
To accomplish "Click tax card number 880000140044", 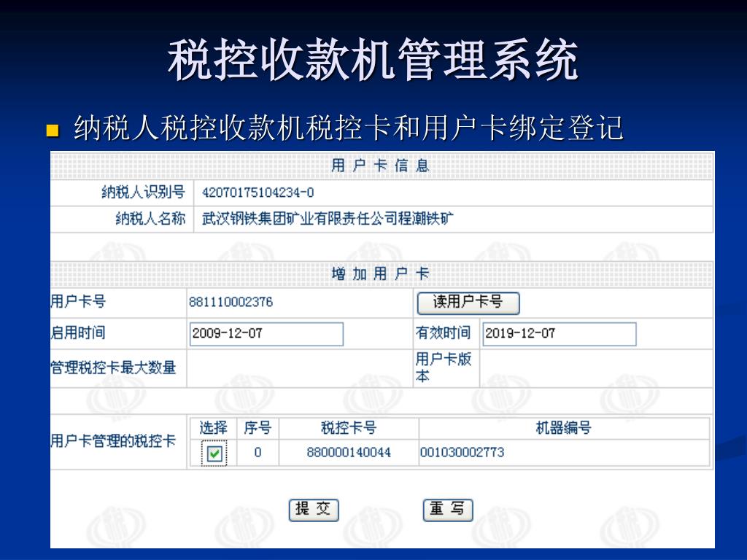I will (349, 452).
